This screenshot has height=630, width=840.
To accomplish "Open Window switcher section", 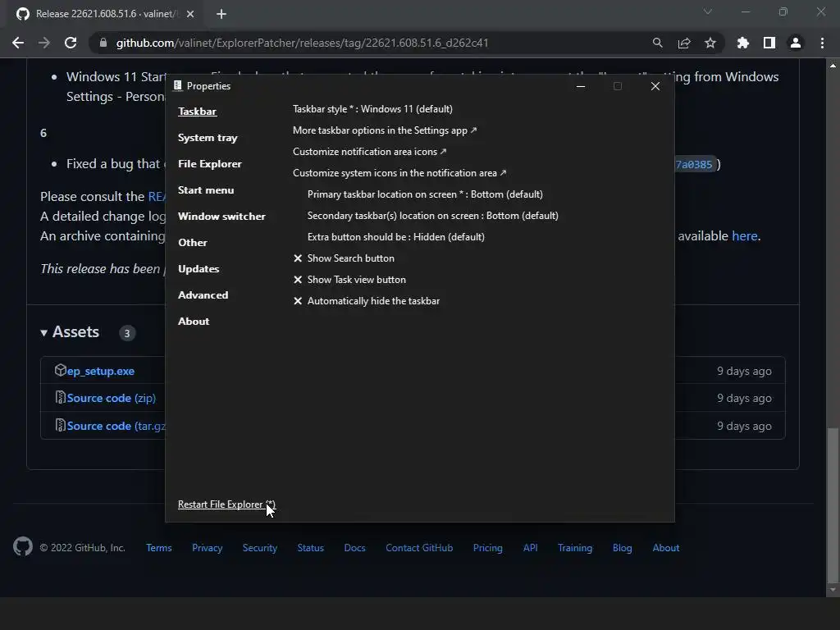I will [221, 217].
